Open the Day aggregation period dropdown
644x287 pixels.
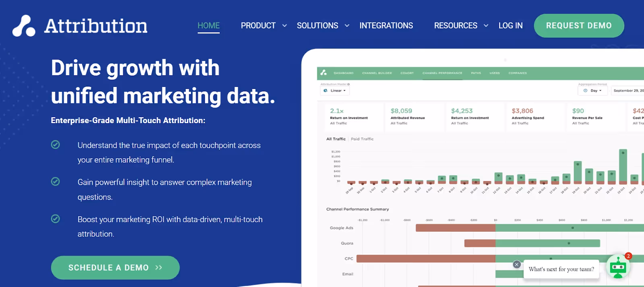[592, 91]
